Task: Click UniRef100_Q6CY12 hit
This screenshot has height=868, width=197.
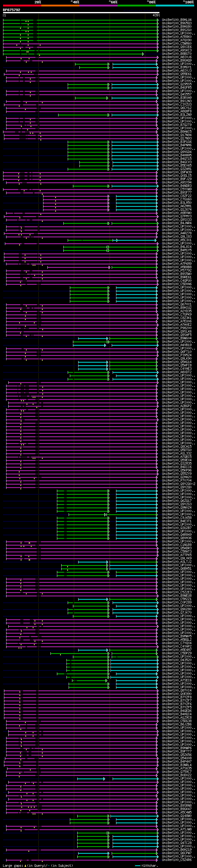Action: (x=176, y=108)
